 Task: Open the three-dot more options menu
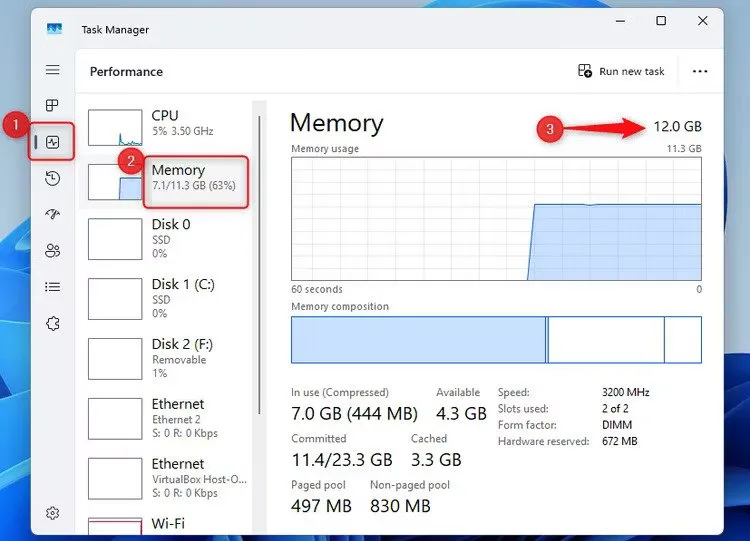click(x=700, y=72)
